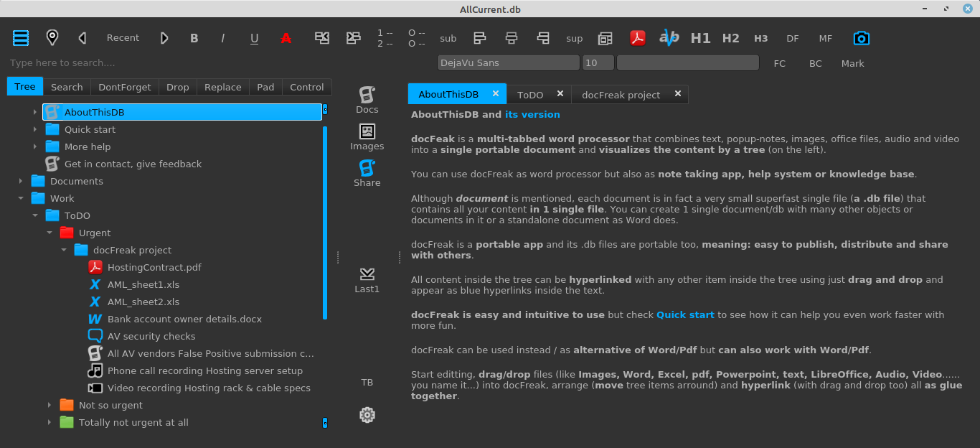
Task: Open the Control tab
Action: pyautogui.click(x=307, y=87)
